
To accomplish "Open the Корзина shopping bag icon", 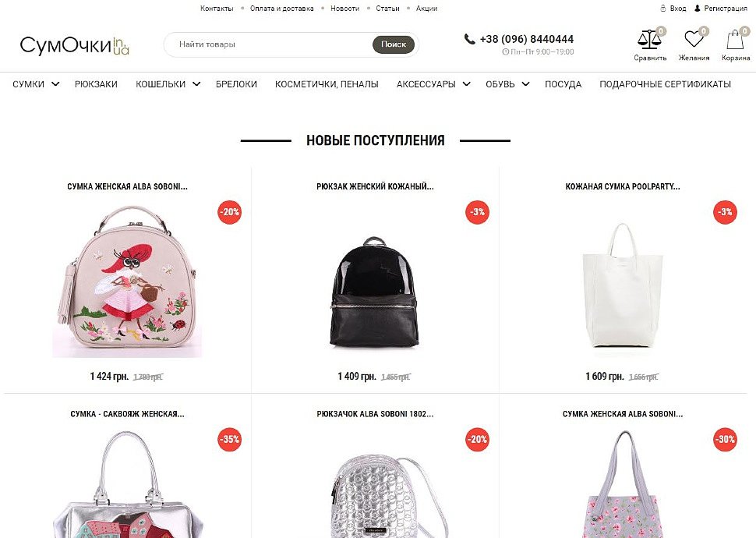I will (x=735, y=39).
